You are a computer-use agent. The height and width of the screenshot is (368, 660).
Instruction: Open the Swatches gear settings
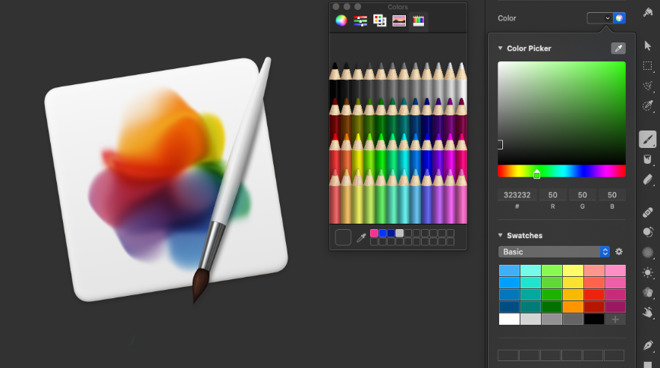pyautogui.click(x=619, y=251)
